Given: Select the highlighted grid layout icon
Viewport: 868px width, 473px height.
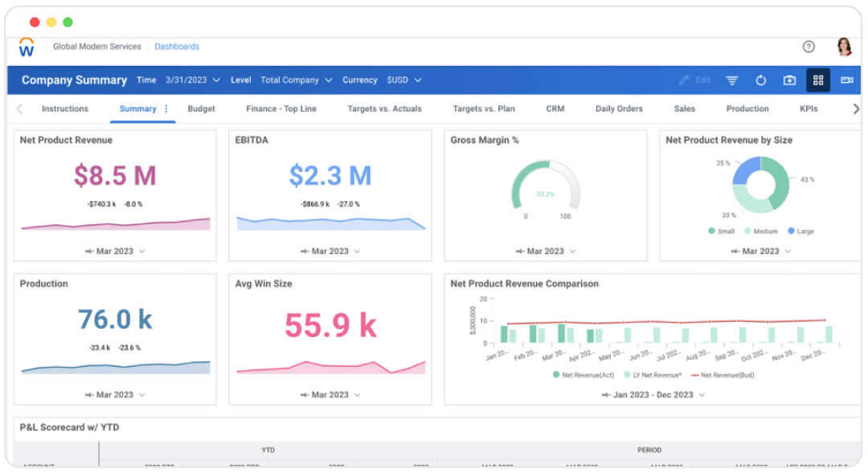Looking at the screenshot, I should [818, 80].
